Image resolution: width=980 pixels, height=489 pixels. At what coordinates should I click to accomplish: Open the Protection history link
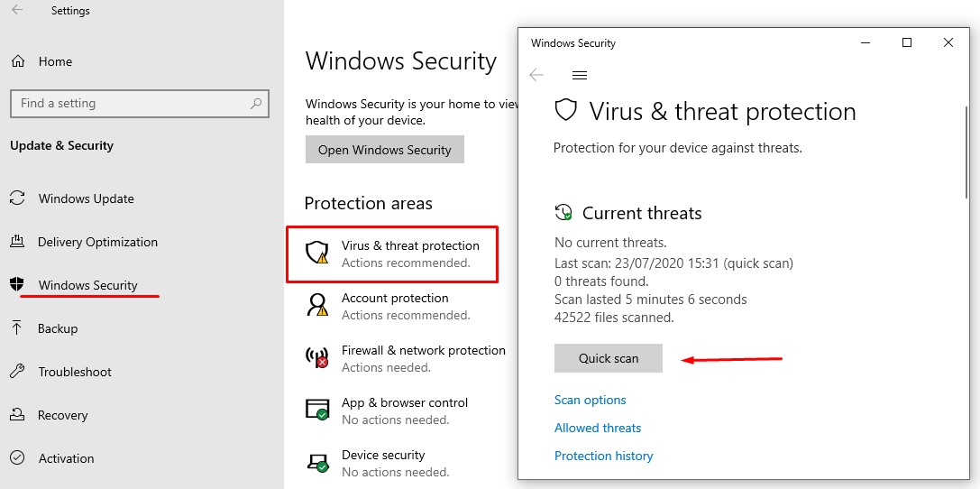click(x=604, y=456)
